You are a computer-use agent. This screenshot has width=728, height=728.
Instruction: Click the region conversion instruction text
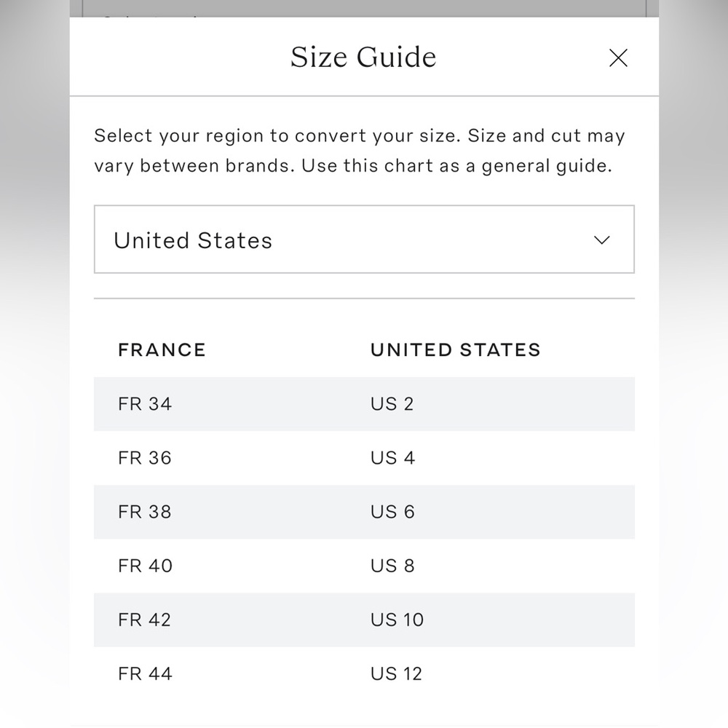360,151
